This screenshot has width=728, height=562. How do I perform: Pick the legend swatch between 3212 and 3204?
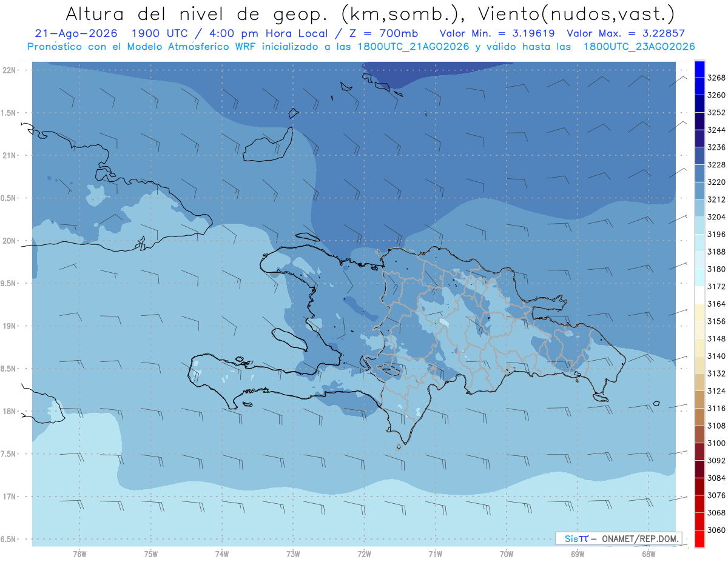pyautogui.click(x=699, y=208)
